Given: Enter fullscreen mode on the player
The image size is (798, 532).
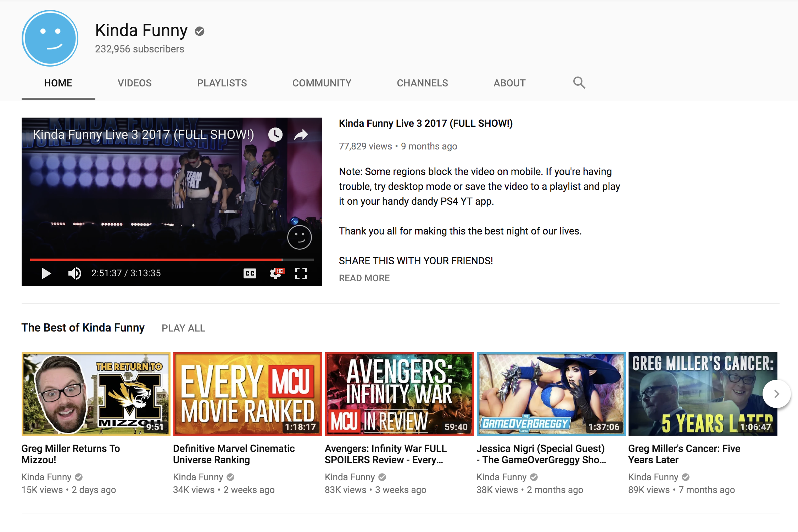Looking at the screenshot, I should (x=301, y=273).
